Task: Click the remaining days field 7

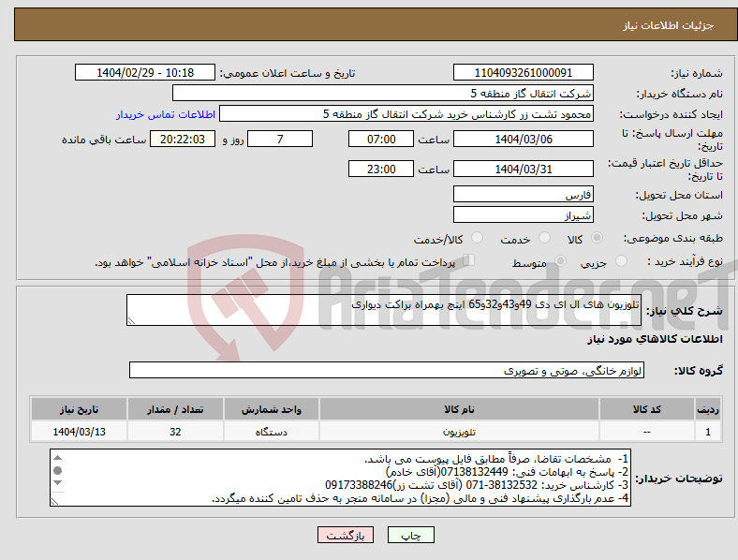Action: tap(280, 139)
